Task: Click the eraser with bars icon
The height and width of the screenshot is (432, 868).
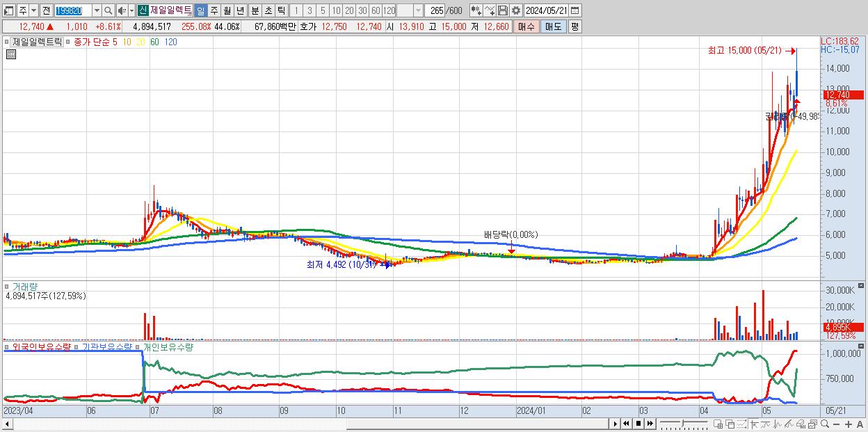Action: click(801, 424)
